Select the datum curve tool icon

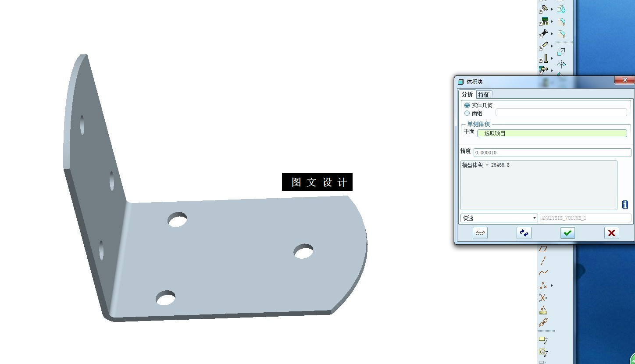pos(543,273)
